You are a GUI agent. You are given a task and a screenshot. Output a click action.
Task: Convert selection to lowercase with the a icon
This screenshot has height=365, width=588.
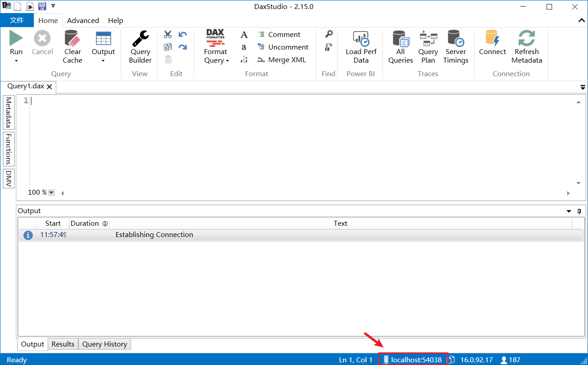click(x=244, y=47)
